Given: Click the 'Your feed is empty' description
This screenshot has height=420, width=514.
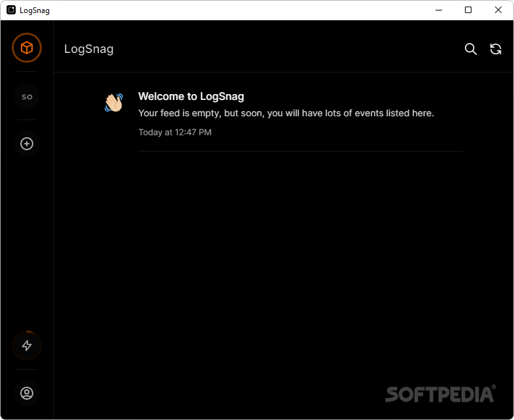Looking at the screenshot, I should [286, 113].
